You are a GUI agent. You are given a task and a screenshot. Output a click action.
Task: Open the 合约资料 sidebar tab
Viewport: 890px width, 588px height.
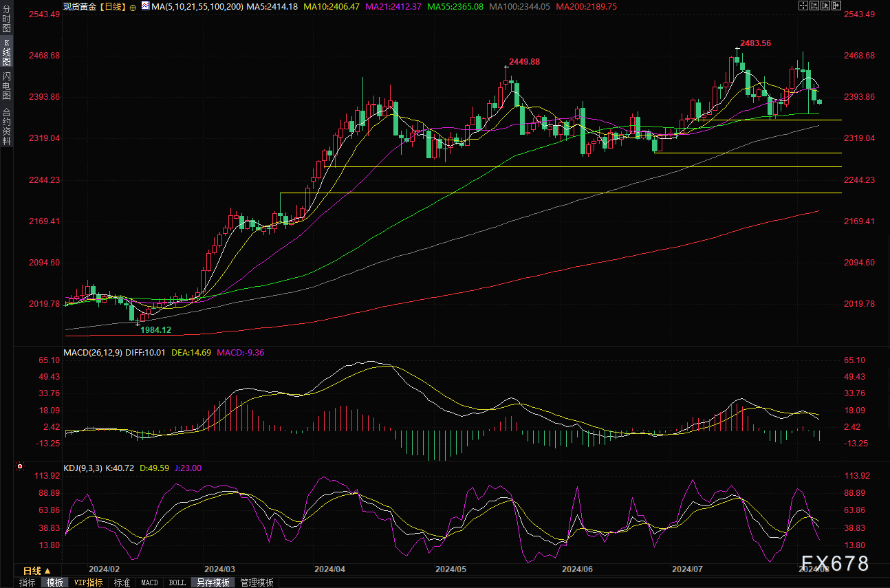pyautogui.click(x=6, y=126)
